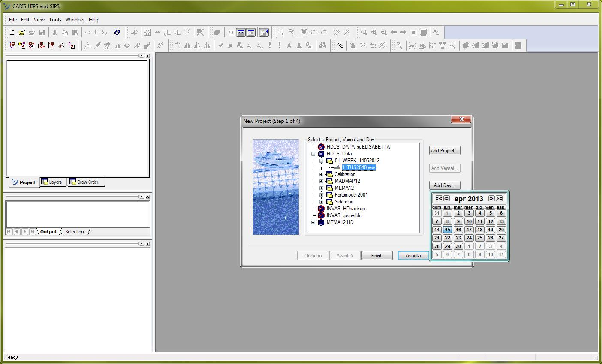Expand the MEMA12 HD tree node

tap(313, 222)
